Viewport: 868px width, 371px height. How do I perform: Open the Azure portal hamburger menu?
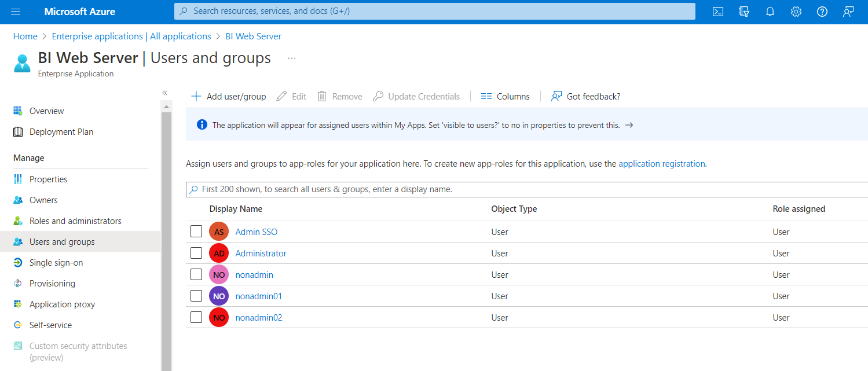point(16,12)
